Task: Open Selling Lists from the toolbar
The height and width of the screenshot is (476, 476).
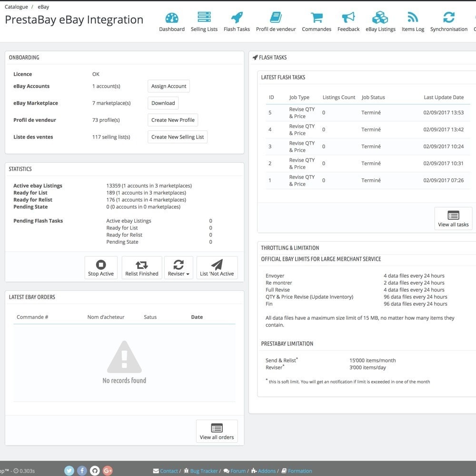Action: click(x=204, y=22)
